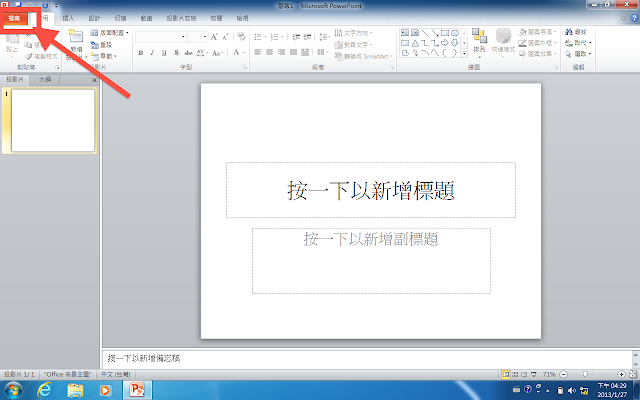Select the Arrow line shape

point(435,33)
